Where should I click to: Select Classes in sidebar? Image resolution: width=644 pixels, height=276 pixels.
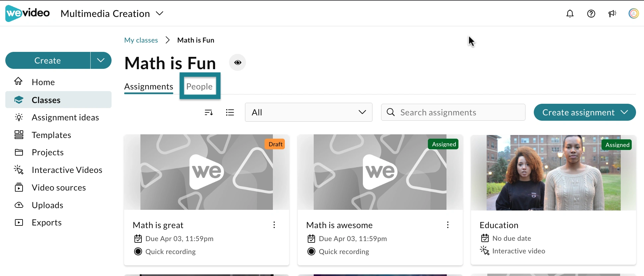[x=58, y=100]
